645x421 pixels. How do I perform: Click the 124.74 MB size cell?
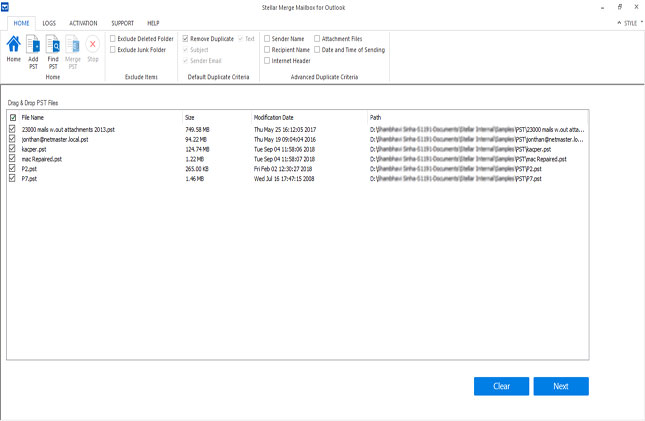pos(197,149)
